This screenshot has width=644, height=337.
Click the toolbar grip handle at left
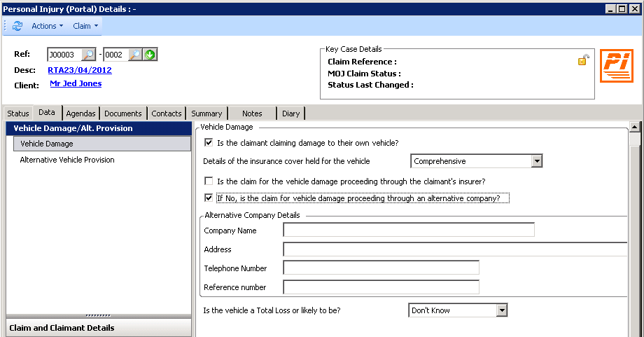pos(6,26)
